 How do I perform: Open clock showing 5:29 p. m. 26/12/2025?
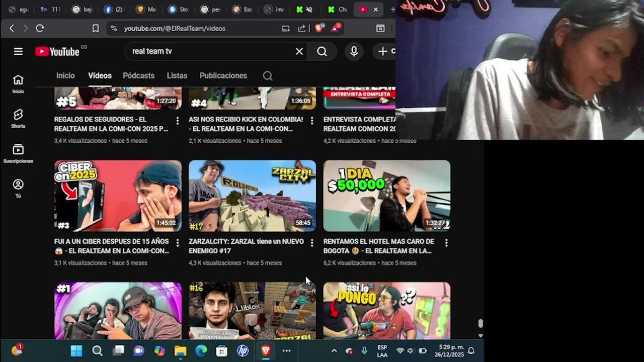(x=450, y=350)
